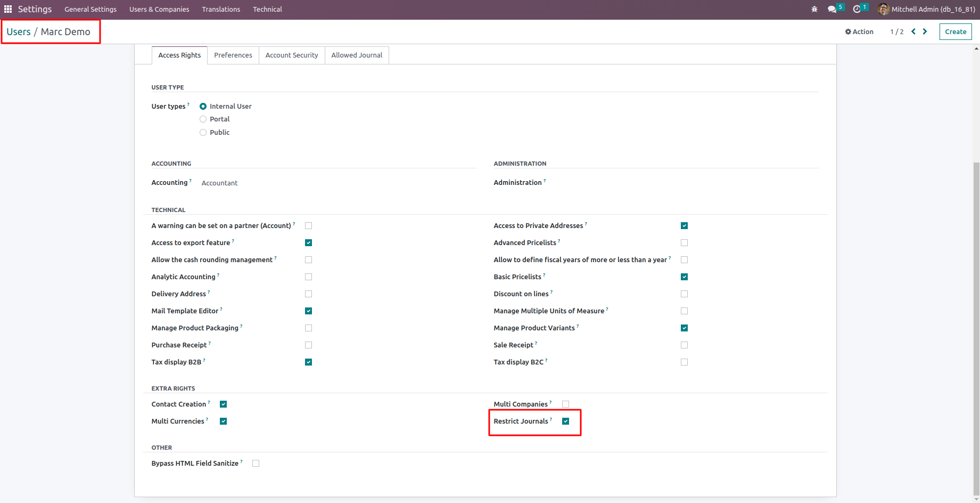Click the vertical page scrollbar

(x=976, y=320)
